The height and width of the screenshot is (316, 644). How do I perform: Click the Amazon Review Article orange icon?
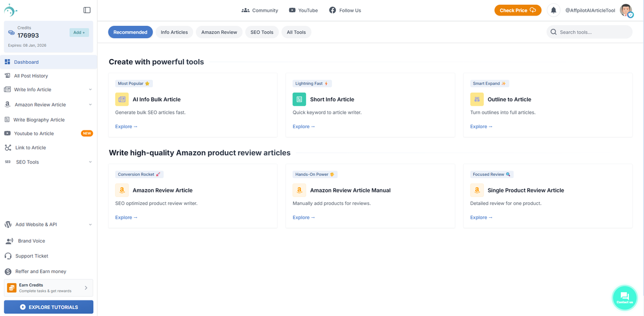point(122,190)
